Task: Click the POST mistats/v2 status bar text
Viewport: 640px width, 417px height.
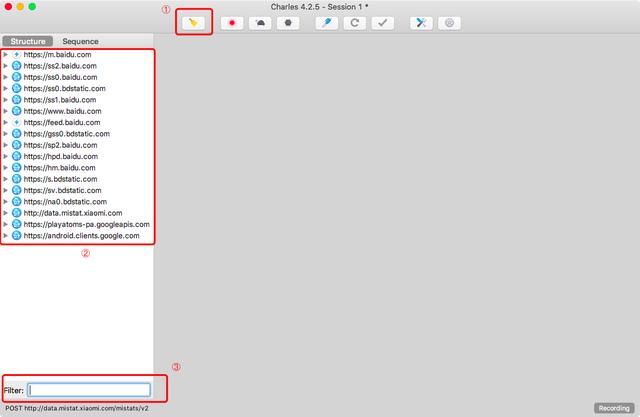Action: click(77, 408)
